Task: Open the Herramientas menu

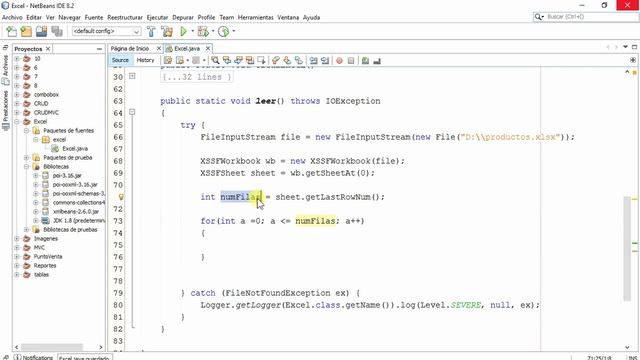Action: 256,18
